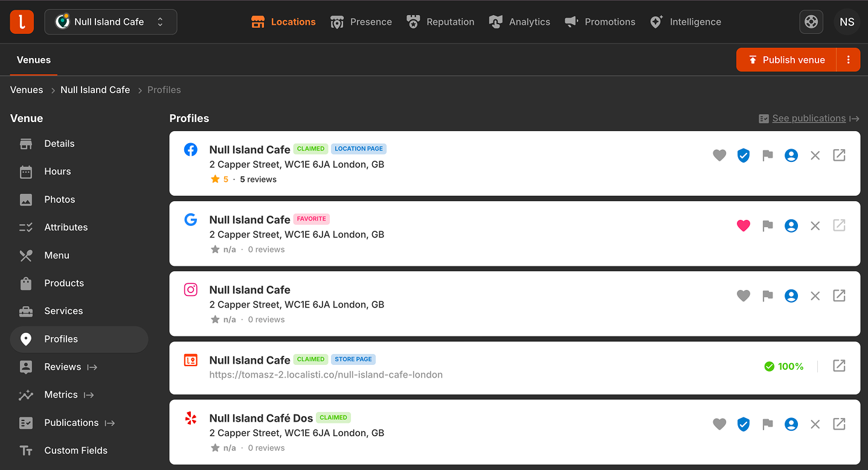Click the owner person icon on Google profile
Screen dimensions: 868x470
[791, 226]
